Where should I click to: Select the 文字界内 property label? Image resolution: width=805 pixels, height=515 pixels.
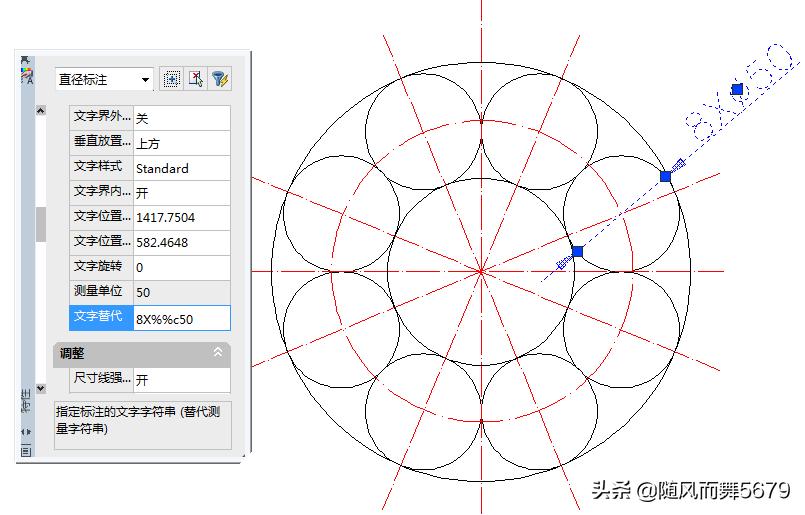(101, 193)
